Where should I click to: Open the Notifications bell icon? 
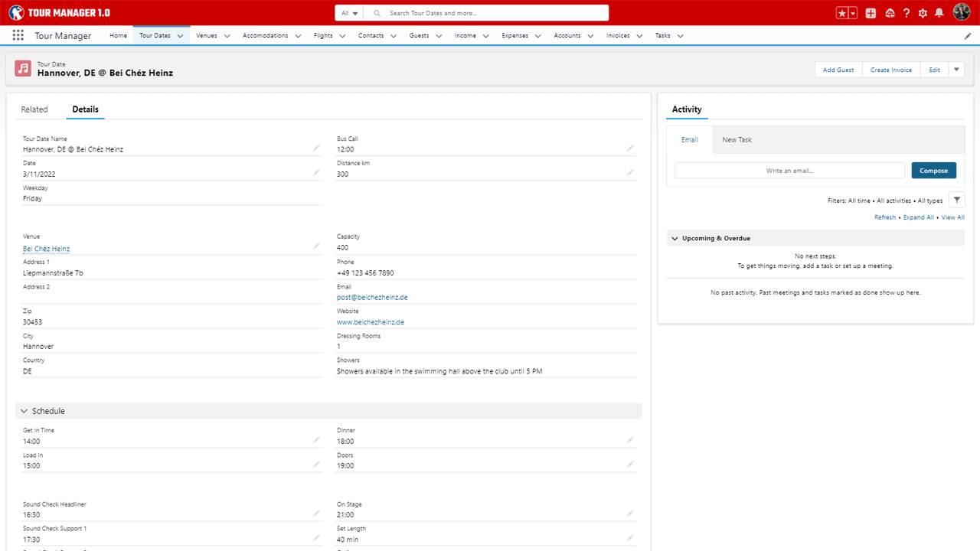click(939, 13)
